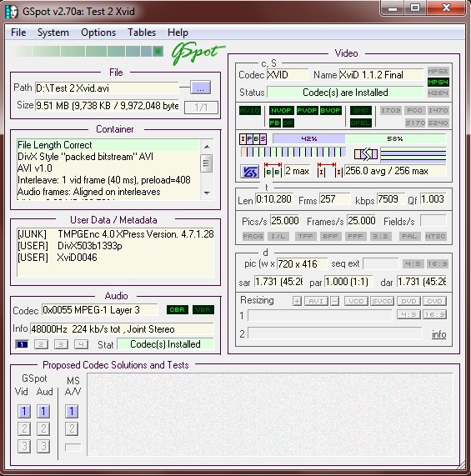
Task: Select audio stream 1
Action: coord(22,344)
